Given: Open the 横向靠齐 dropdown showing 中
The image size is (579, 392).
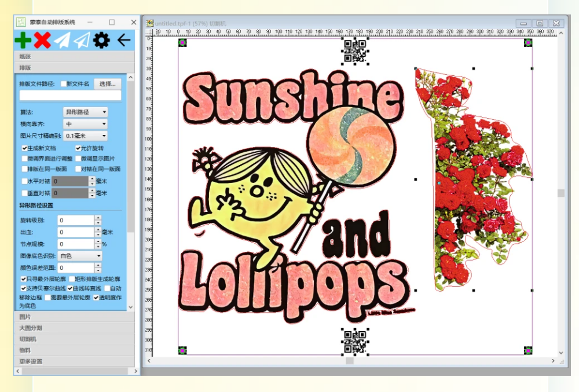Looking at the screenshot, I should point(85,124).
